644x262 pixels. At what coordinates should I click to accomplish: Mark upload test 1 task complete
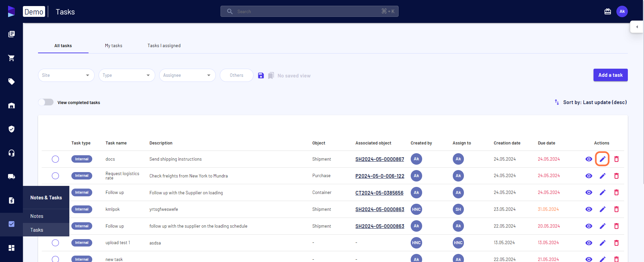(x=56, y=243)
